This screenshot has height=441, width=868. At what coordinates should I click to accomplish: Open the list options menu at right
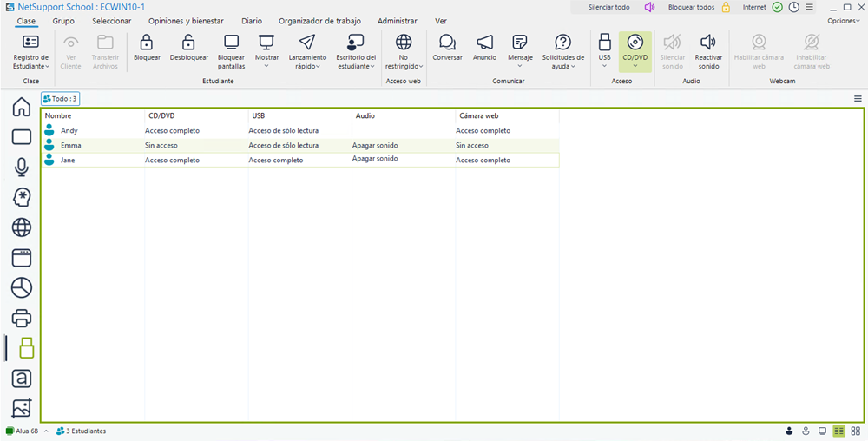pos(858,98)
